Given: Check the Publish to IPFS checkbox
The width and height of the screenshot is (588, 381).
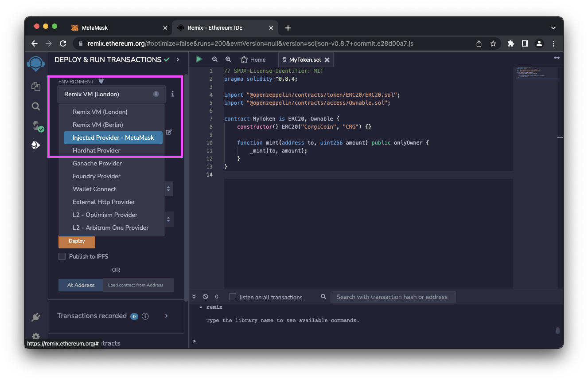Looking at the screenshot, I should click(62, 256).
